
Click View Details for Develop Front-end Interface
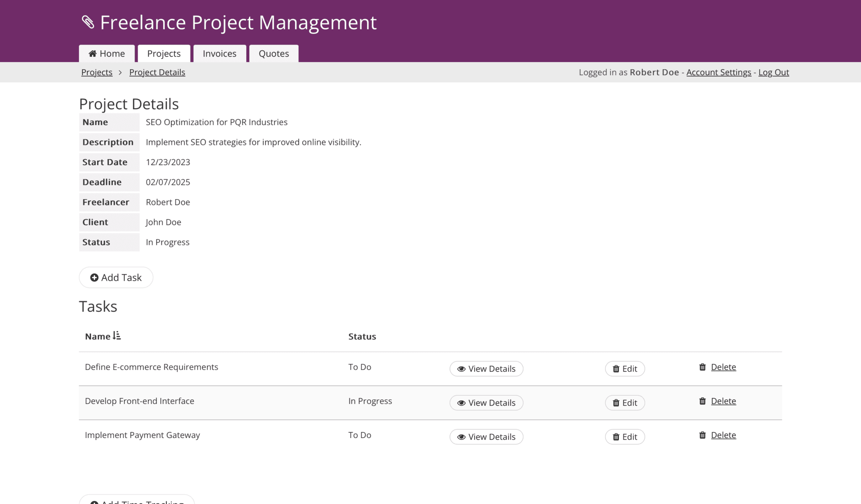click(x=486, y=403)
